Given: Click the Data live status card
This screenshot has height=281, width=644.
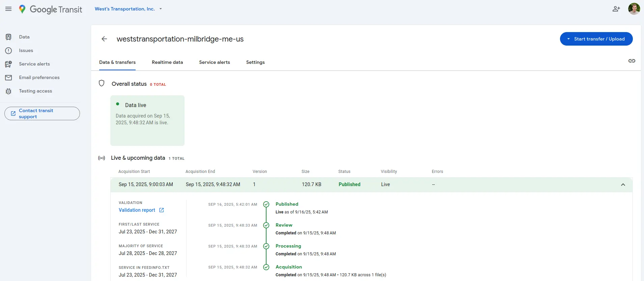Looking at the screenshot, I should (147, 120).
